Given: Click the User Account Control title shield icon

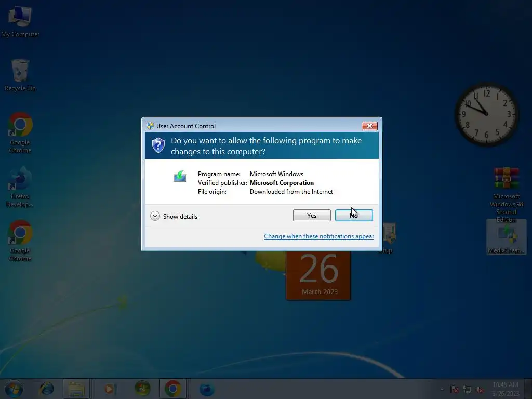Looking at the screenshot, I should point(150,126).
